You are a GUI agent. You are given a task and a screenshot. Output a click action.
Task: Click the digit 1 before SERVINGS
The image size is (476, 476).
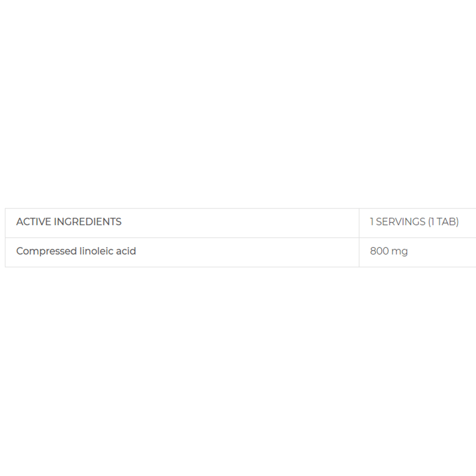(372, 222)
